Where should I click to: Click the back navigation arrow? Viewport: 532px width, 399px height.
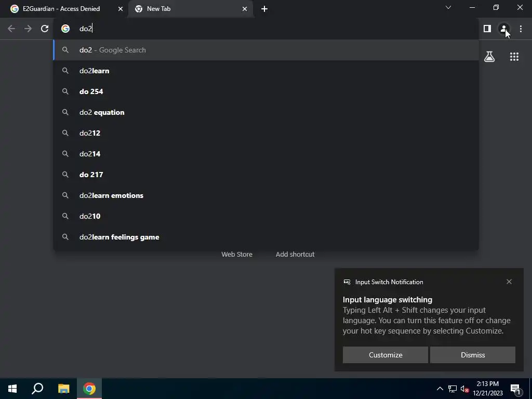point(11,29)
